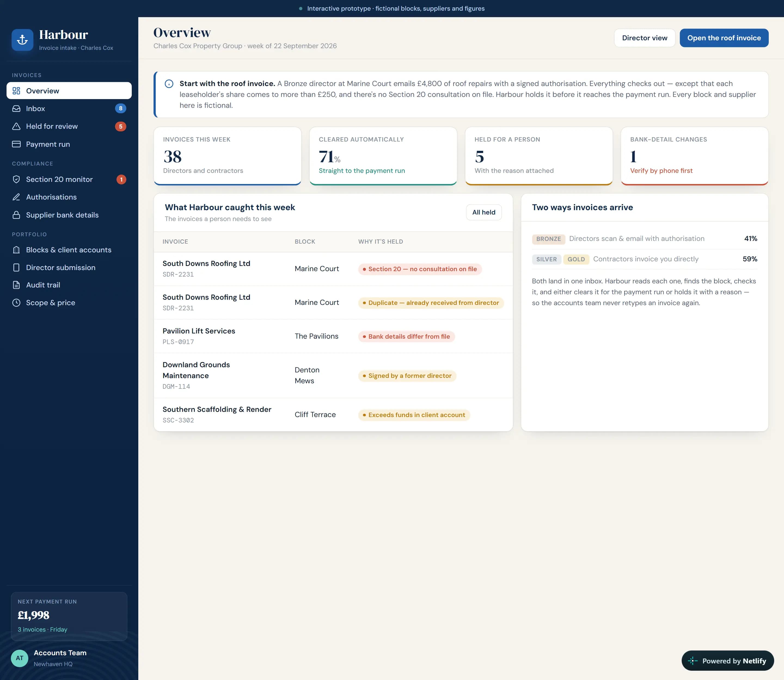Click Duplicate — already received from director tag
The height and width of the screenshot is (680, 784).
pyautogui.click(x=431, y=303)
